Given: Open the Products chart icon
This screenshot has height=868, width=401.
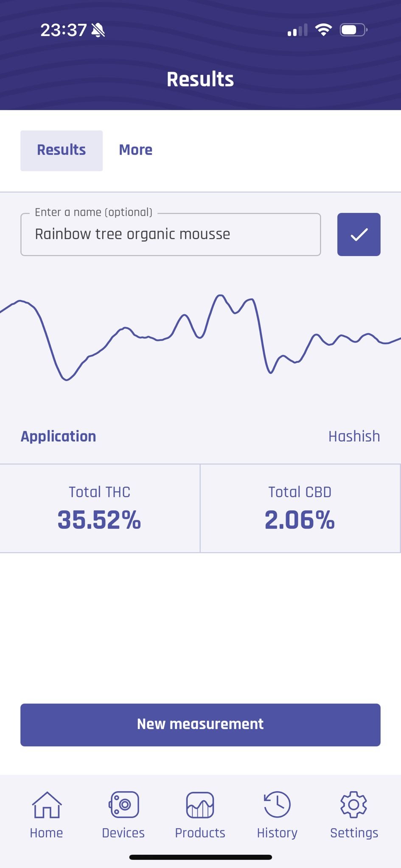Looking at the screenshot, I should point(200,804).
